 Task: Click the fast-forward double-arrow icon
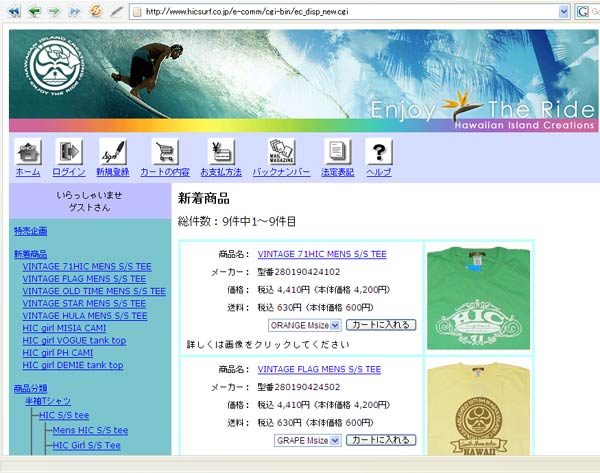click(75, 11)
